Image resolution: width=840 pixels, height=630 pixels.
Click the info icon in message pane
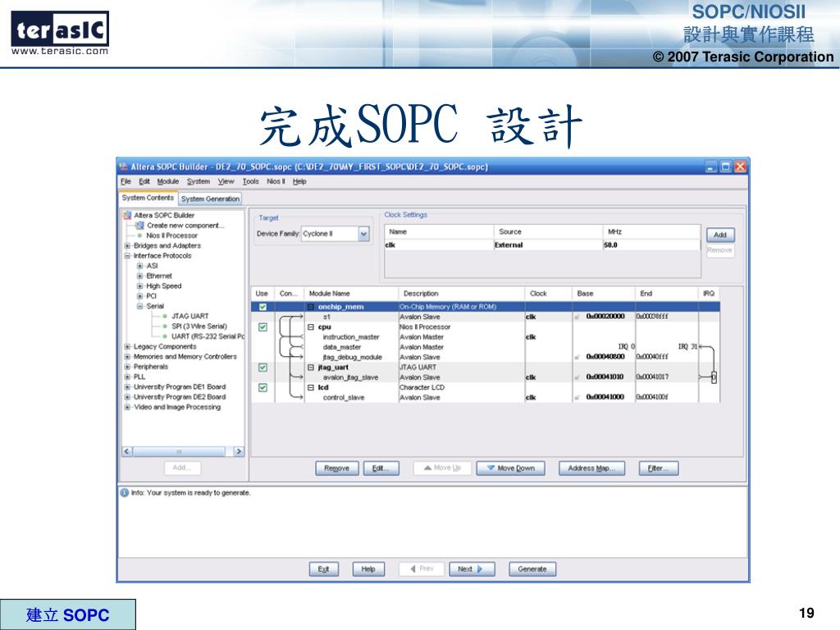point(125,493)
